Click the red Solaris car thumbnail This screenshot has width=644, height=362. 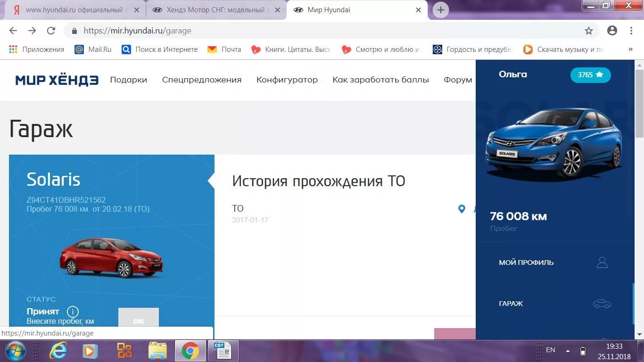click(x=111, y=257)
